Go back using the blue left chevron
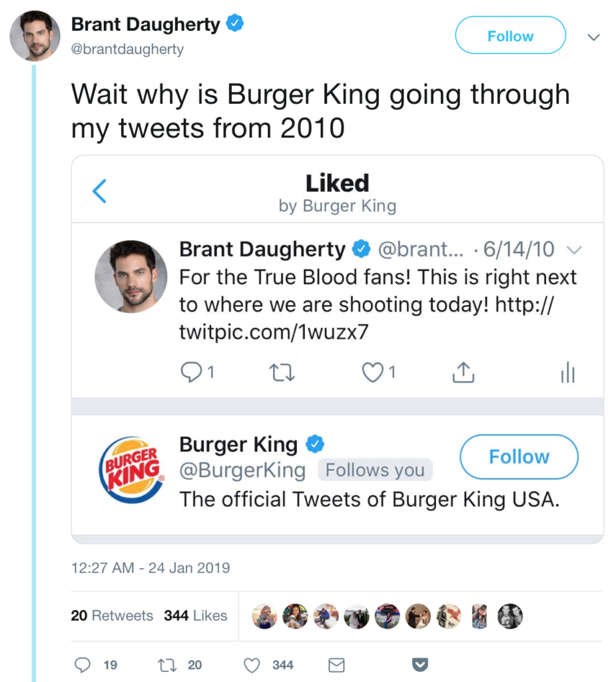The width and height of the screenshot is (616, 682). click(x=100, y=191)
